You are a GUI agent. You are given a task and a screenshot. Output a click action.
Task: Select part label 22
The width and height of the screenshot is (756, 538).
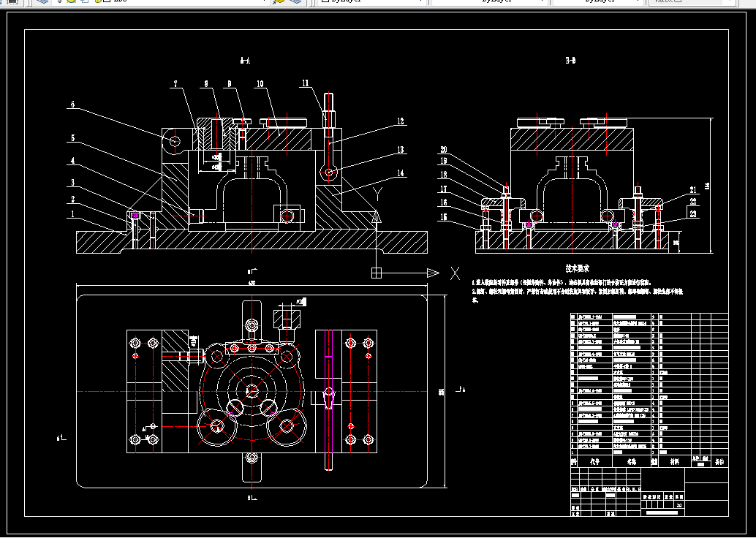point(693,202)
